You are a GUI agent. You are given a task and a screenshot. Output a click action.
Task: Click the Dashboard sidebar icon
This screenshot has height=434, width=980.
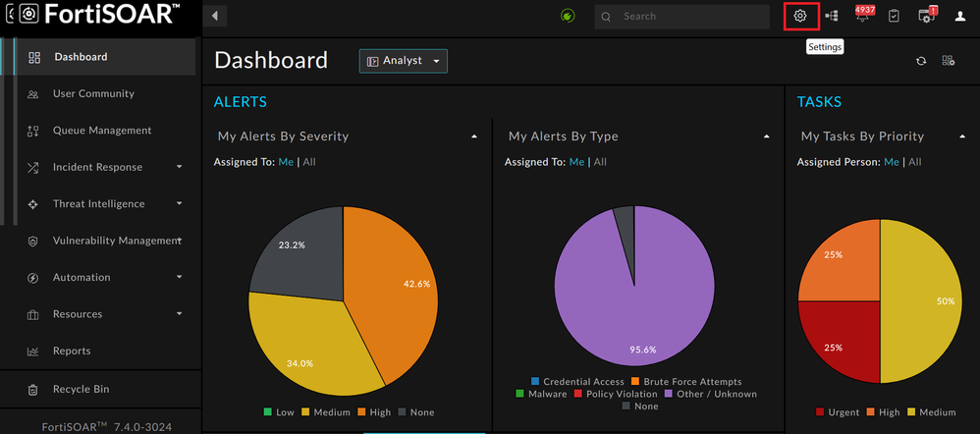tap(34, 58)
